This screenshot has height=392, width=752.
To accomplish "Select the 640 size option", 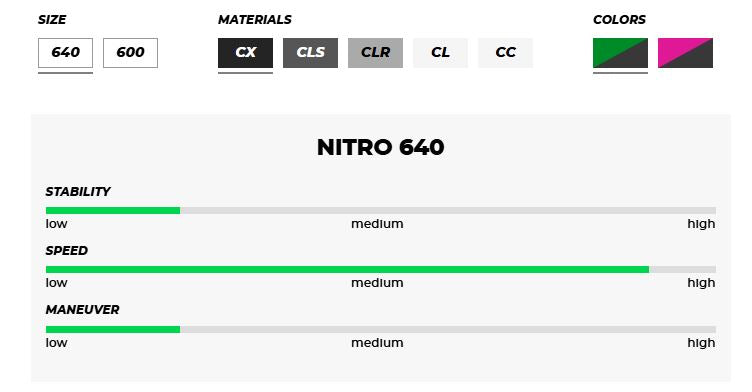I will tap(65, 53).
